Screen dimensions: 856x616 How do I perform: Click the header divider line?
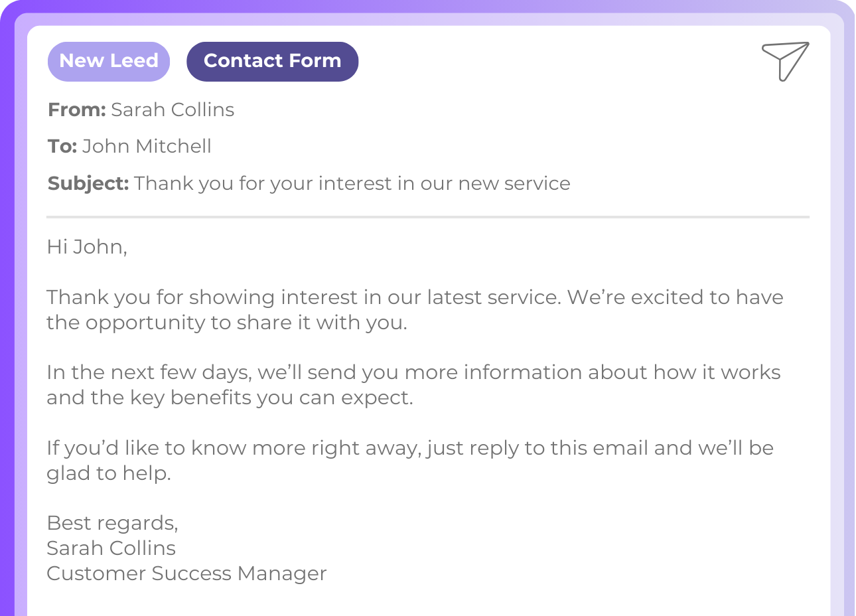pos(427,216)
